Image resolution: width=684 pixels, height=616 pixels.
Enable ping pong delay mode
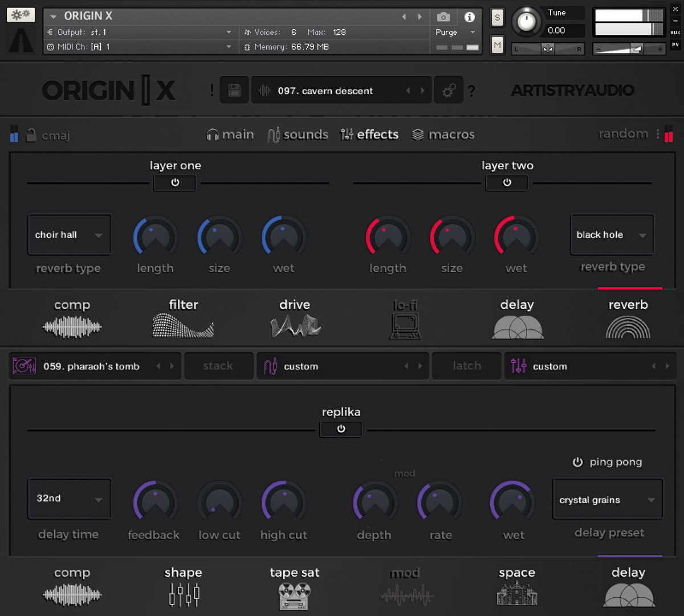click(x=577, y=462)
